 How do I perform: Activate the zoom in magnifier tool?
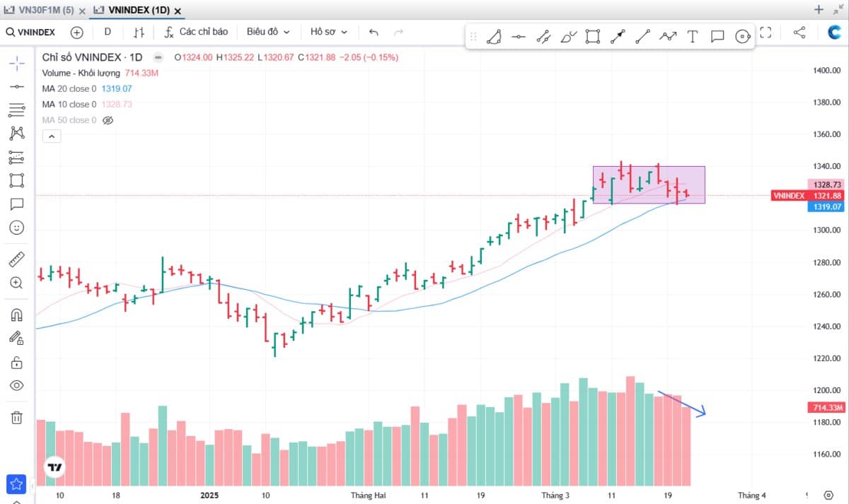coord(17,283)
